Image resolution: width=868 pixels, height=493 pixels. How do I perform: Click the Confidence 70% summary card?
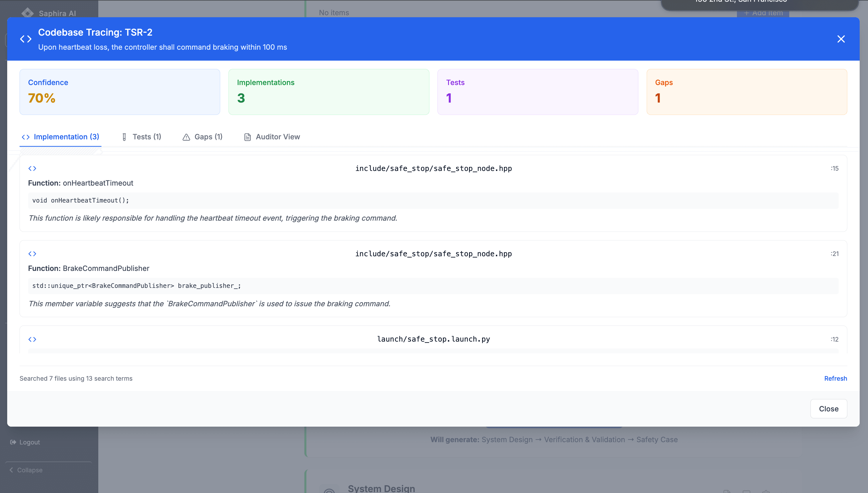coord(120,92)
